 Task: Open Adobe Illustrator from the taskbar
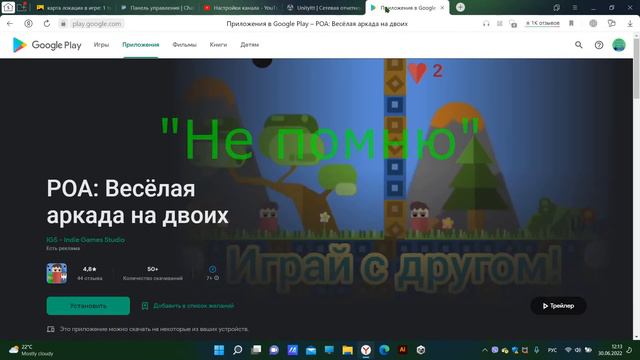402,350
